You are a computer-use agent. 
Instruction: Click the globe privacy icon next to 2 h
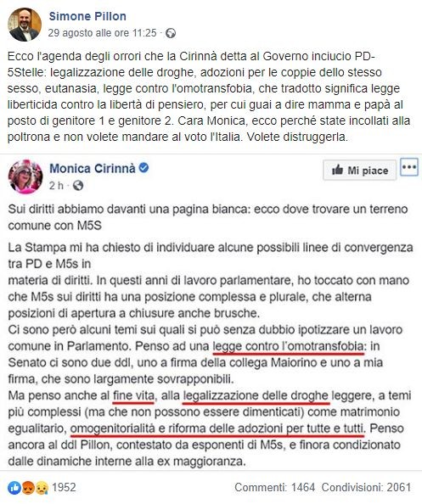tap(78, 186)
